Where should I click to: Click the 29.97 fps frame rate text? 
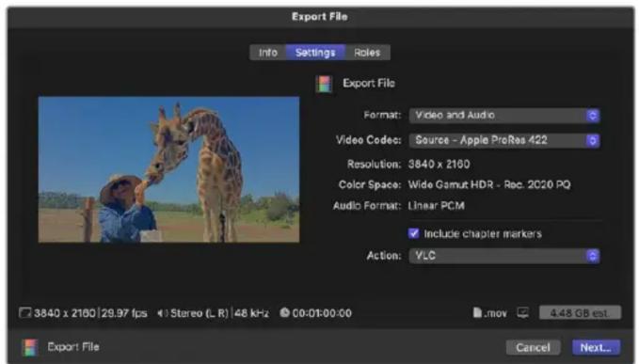point(124,313)
